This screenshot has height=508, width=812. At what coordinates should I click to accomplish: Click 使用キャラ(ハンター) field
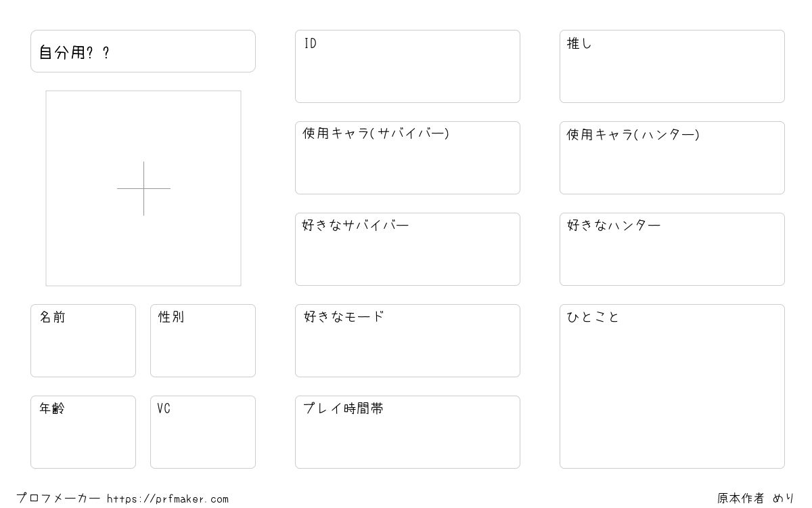672,158
